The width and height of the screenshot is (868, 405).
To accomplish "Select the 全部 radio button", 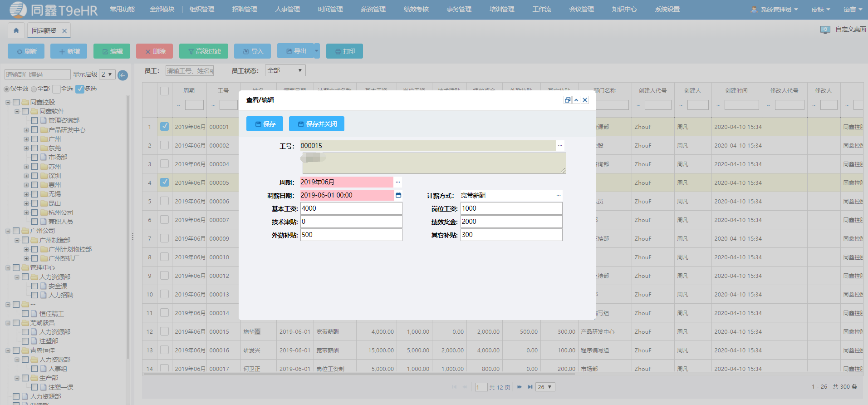I will [34, 89].
